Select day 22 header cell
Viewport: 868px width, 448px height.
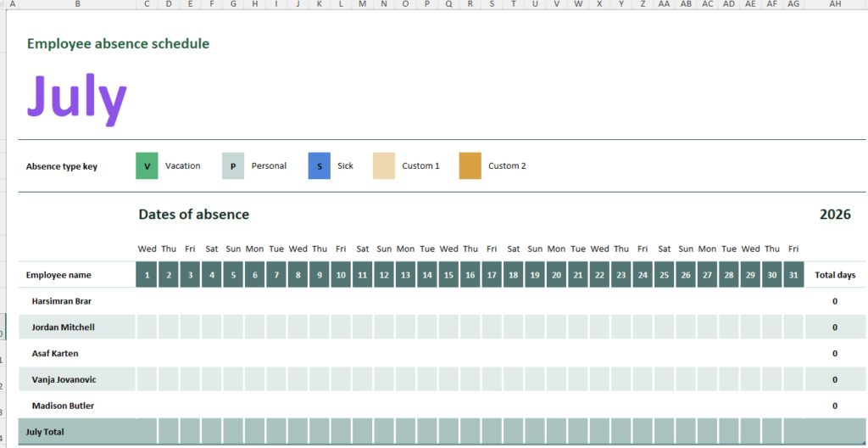pos(599,275)
